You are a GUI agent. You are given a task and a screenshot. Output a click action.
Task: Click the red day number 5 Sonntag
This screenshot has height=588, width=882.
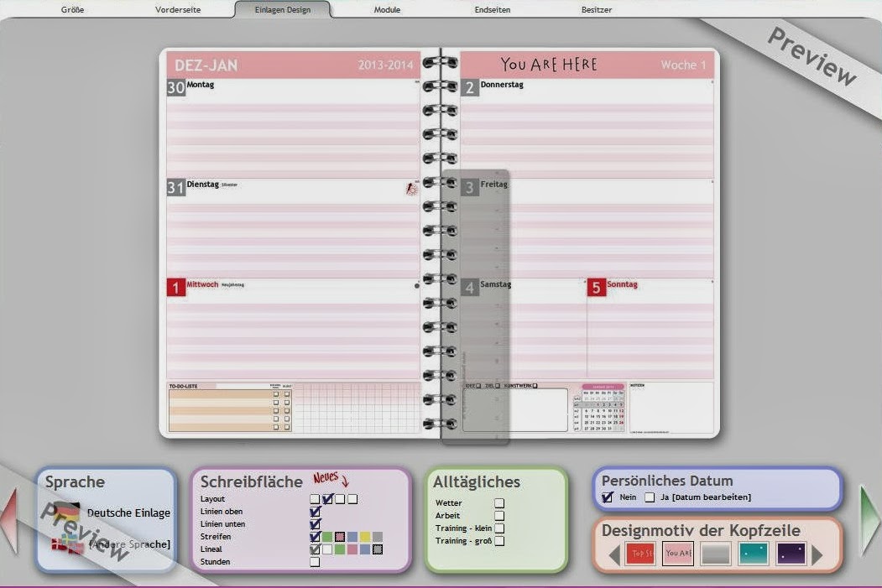pyautogui.click(x=596, y=288)
